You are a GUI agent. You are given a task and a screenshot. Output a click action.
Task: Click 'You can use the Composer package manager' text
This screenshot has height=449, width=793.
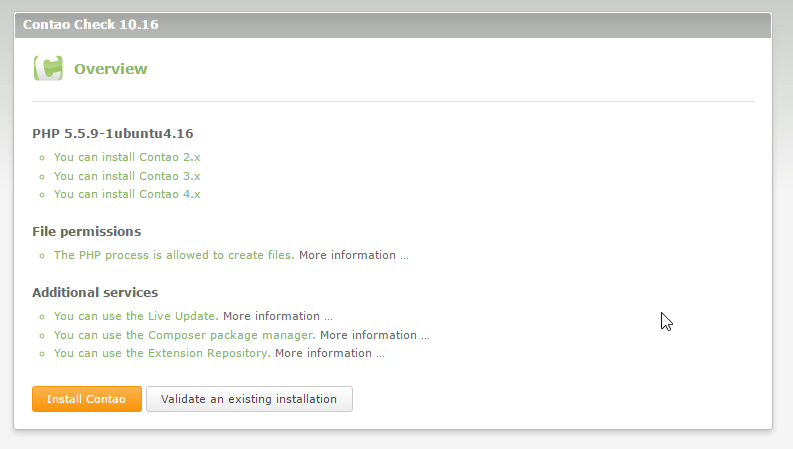point(184,335)
